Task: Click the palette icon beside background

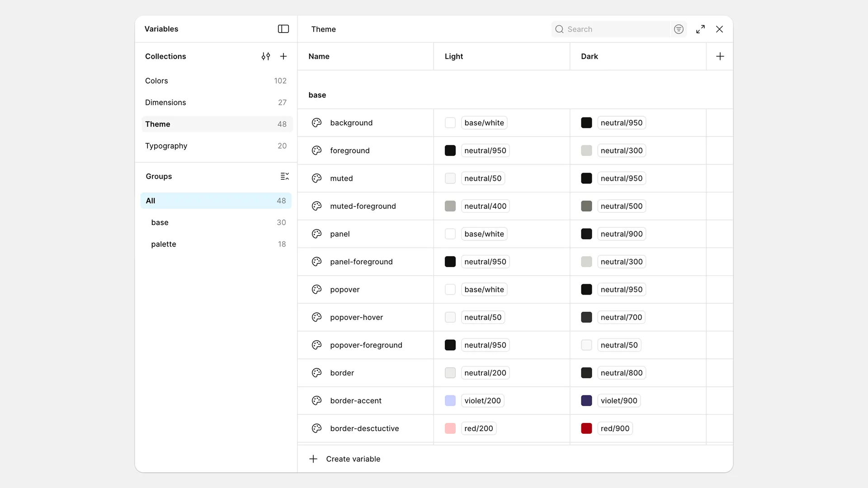Action: [x=316, y=122]
